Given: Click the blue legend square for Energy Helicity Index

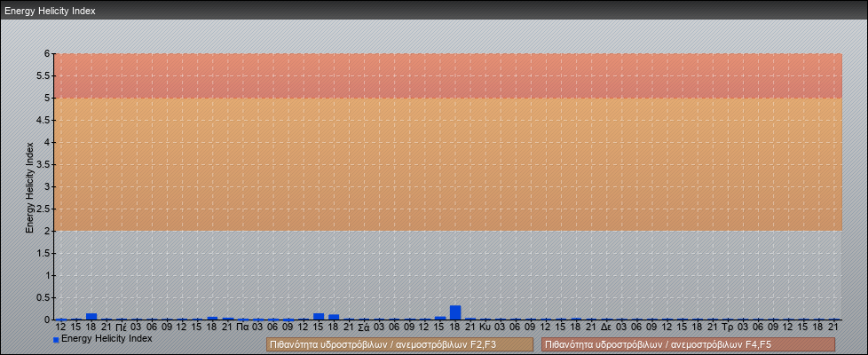Looking at the screenshot, I should pos(56,340).
